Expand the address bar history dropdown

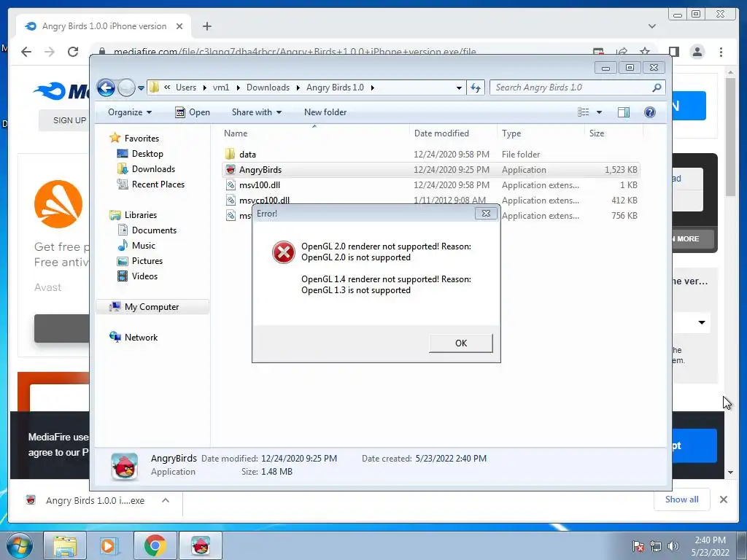click(x=459, y=87)
